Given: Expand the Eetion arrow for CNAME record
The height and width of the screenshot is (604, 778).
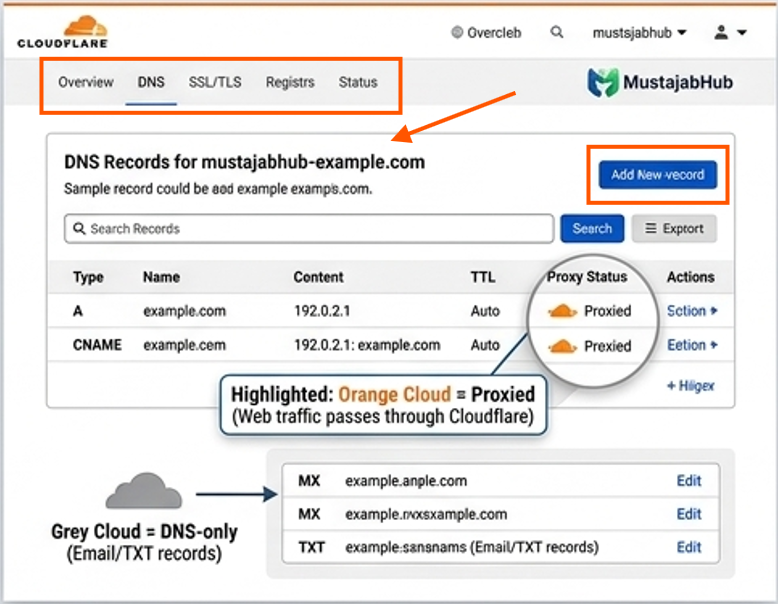Looking at the screenshot, I should click(714, 345).
